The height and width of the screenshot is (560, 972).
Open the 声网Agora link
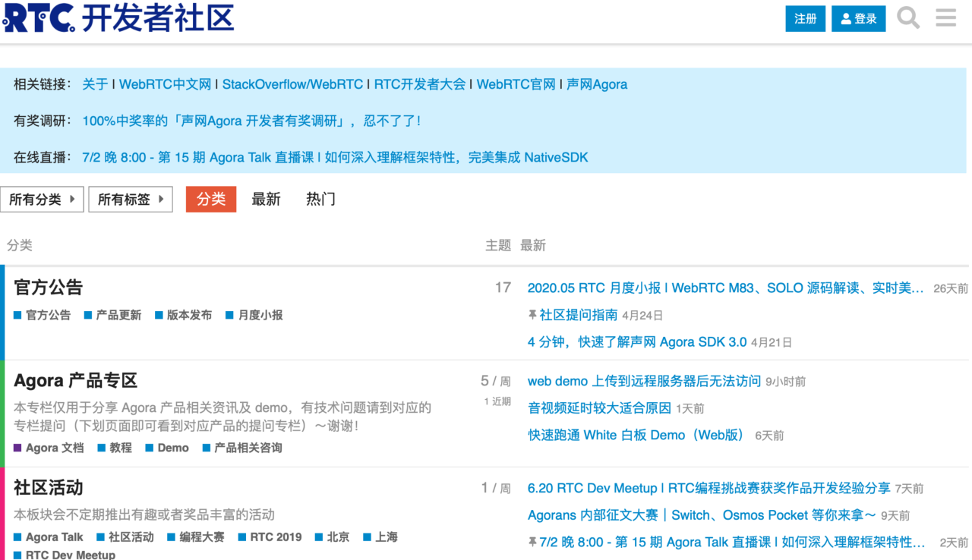[x=597, y=84]
